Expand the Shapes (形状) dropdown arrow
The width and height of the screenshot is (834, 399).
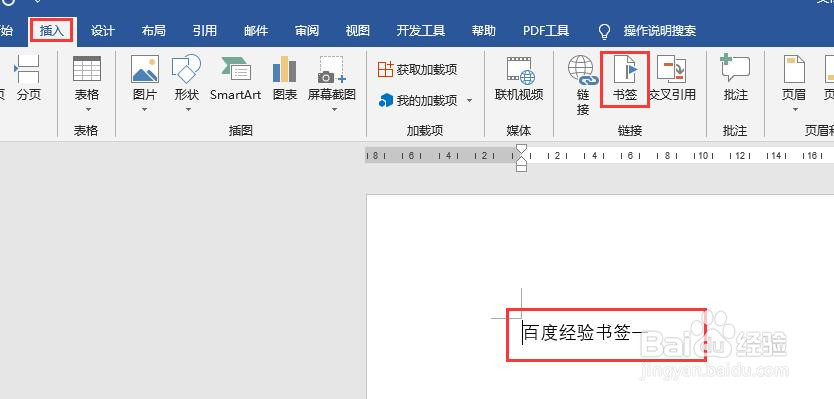187,110
